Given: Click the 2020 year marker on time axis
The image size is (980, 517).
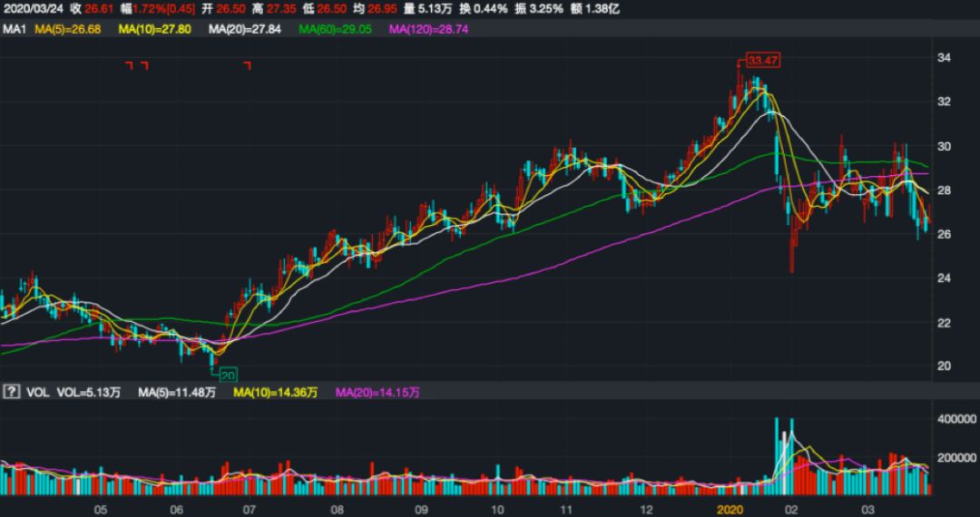Looking at the screenshot, I should 730,511.
